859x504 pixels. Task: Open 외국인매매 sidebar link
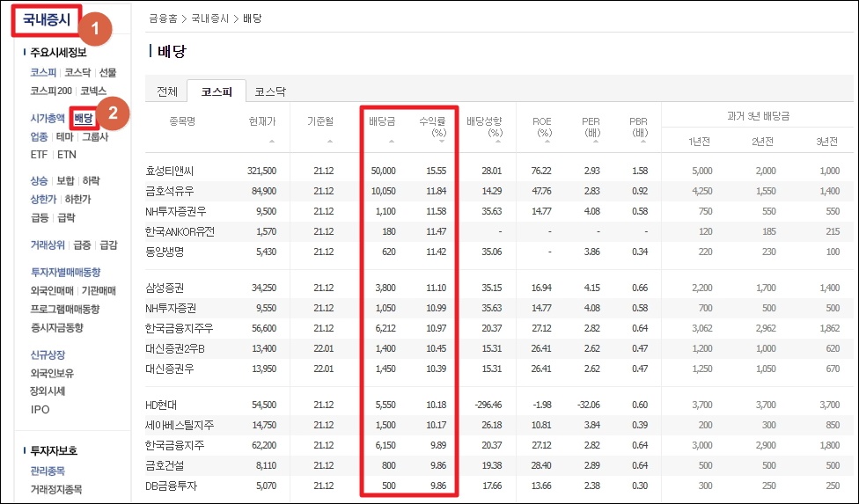click(x=52, y=290)
